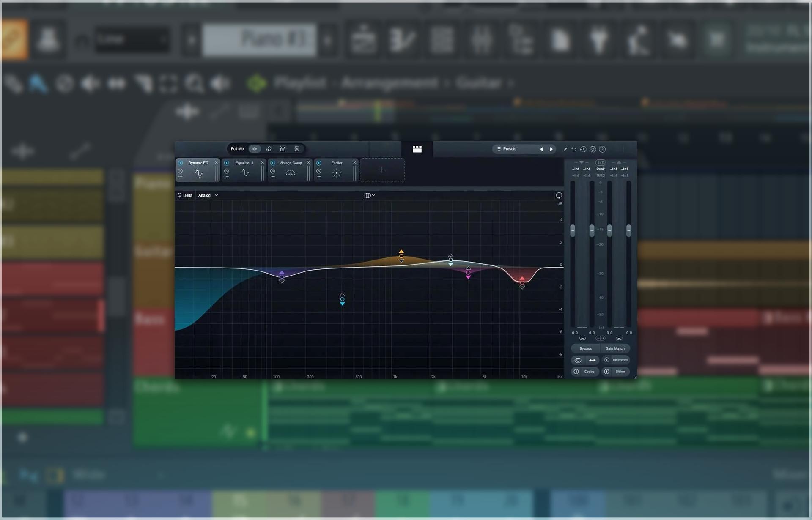Select the orange EQ node near 1k
Image resolution: width=812 pixels, height=520 pixels.
click(401, 256)
